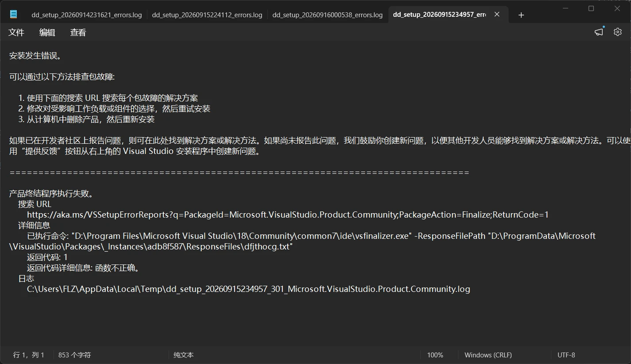
Task: Open the 查看 menu
Action: [78, 32]
